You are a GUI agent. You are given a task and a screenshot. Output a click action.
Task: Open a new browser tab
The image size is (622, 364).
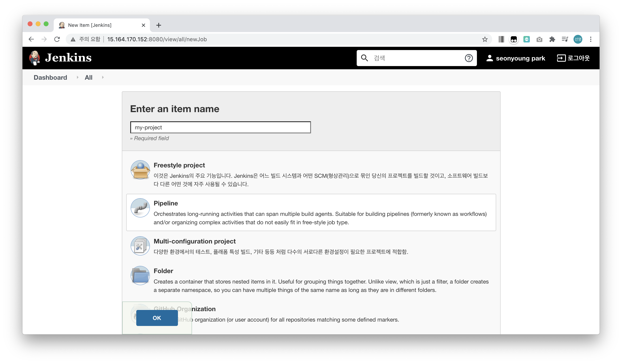[159, 25]
